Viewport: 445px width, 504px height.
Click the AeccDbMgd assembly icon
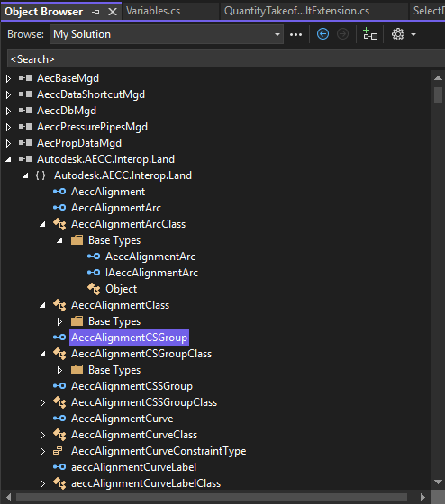[25, 110]
